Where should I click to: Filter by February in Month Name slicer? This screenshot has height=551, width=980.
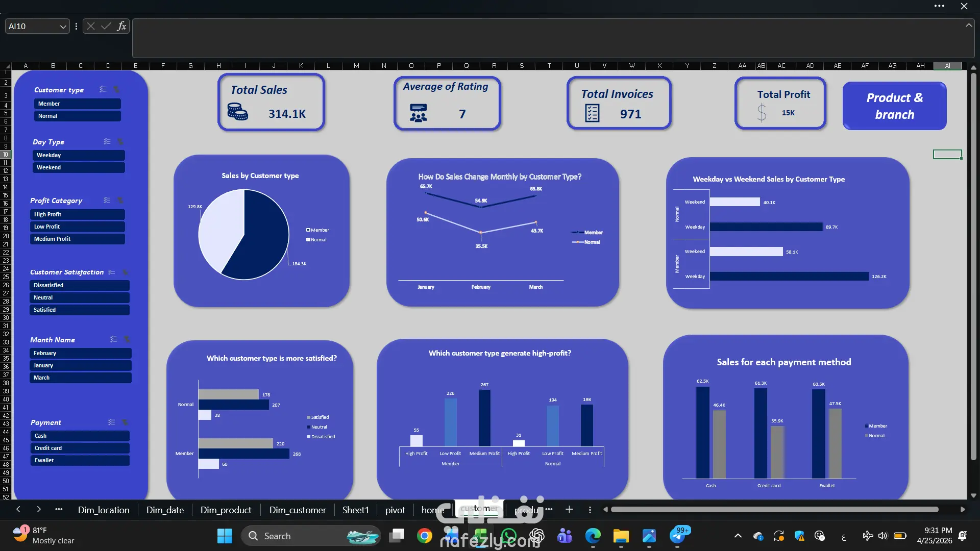click(81, 353)
